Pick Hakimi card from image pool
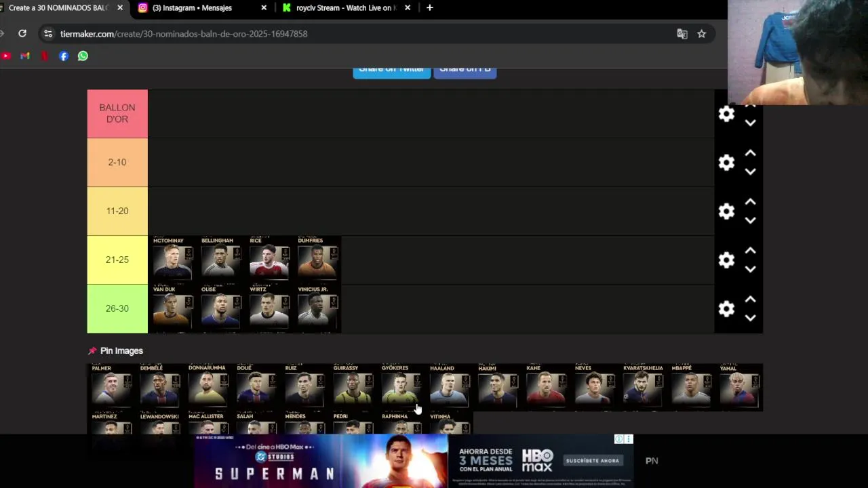868x488 pixels. coord(497,387)
